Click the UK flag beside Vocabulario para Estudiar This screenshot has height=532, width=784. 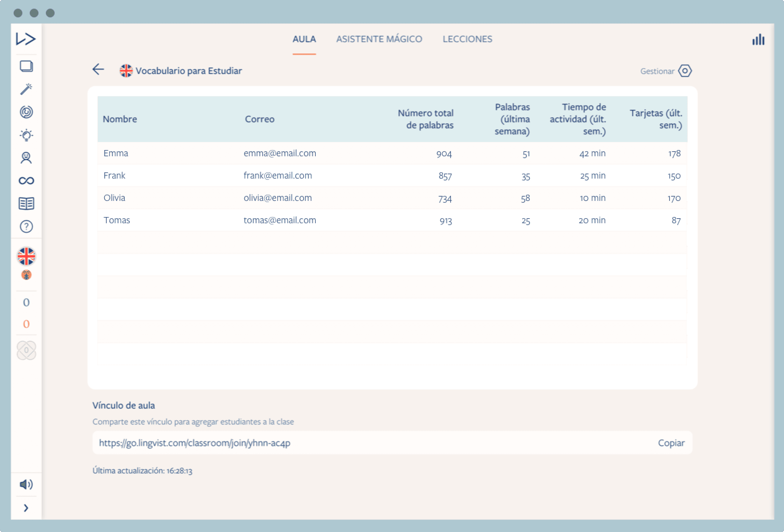coord(126,71)
